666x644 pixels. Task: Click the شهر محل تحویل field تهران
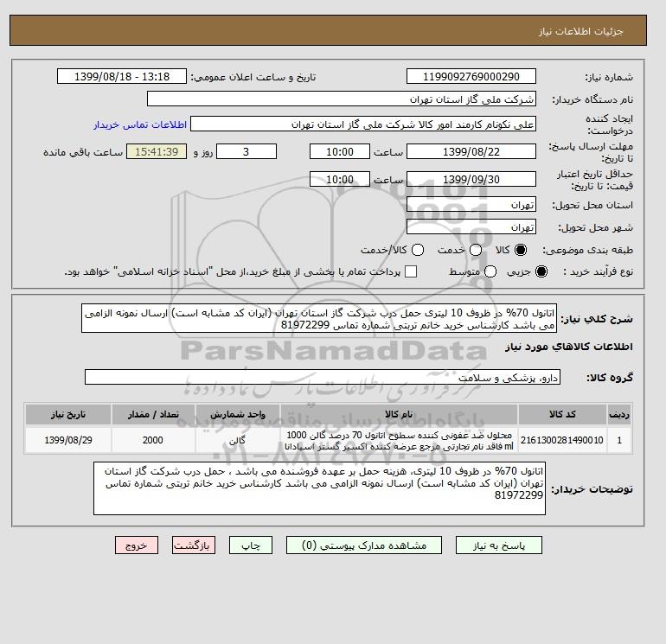tap(471, 226)
